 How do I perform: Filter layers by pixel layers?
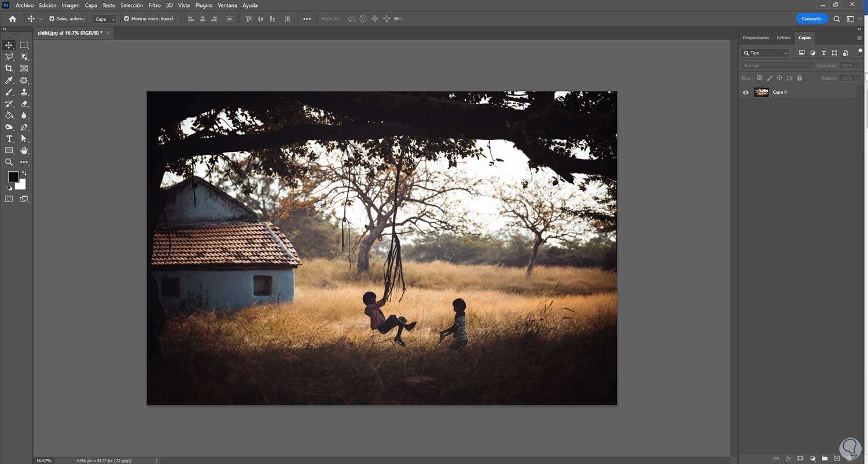tap(801, 53)
